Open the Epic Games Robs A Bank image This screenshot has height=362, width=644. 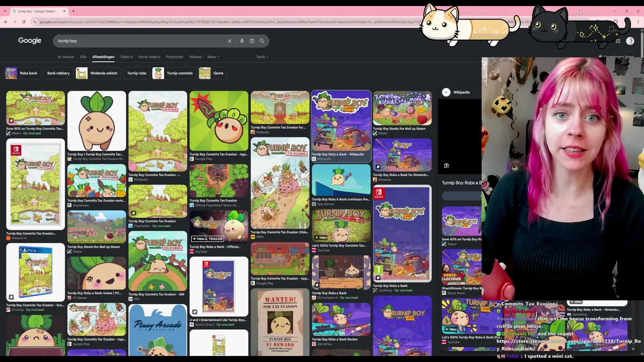[341, 181]
